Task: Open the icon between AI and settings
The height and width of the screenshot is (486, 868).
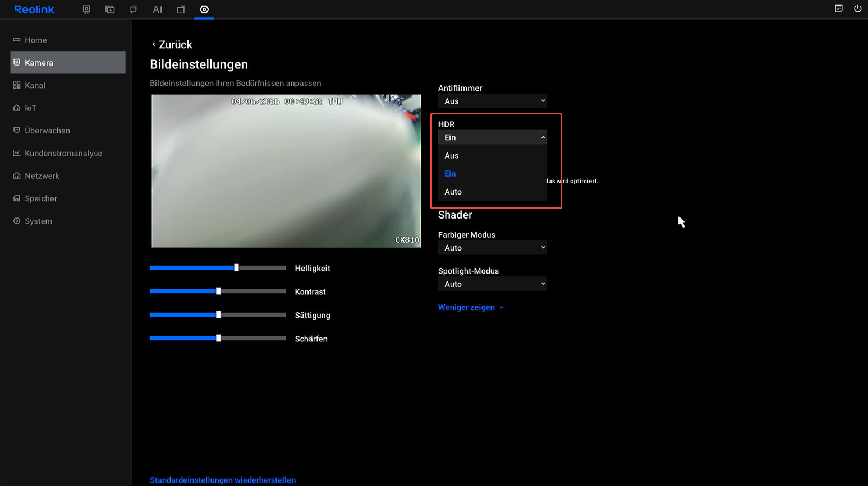Action: click(x=181, y=10)
